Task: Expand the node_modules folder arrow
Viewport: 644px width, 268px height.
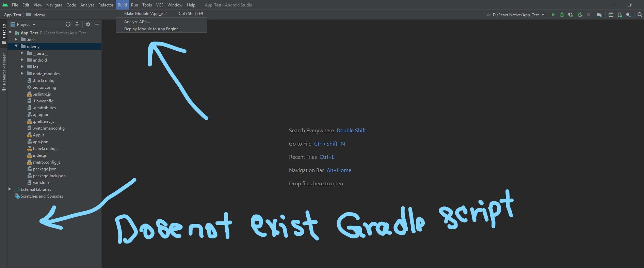Action: 22,73
